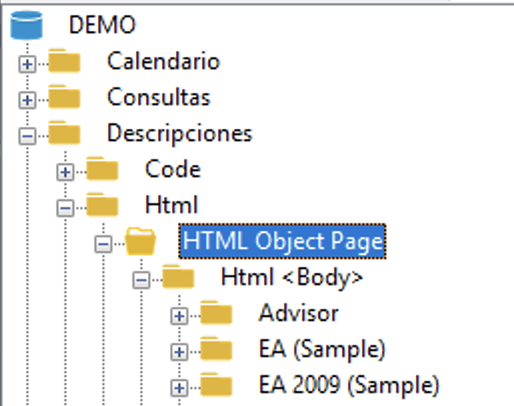Click the EA (Sample) folder icon
This screenshot has width=514, height=406.
[x=216, y=349]
